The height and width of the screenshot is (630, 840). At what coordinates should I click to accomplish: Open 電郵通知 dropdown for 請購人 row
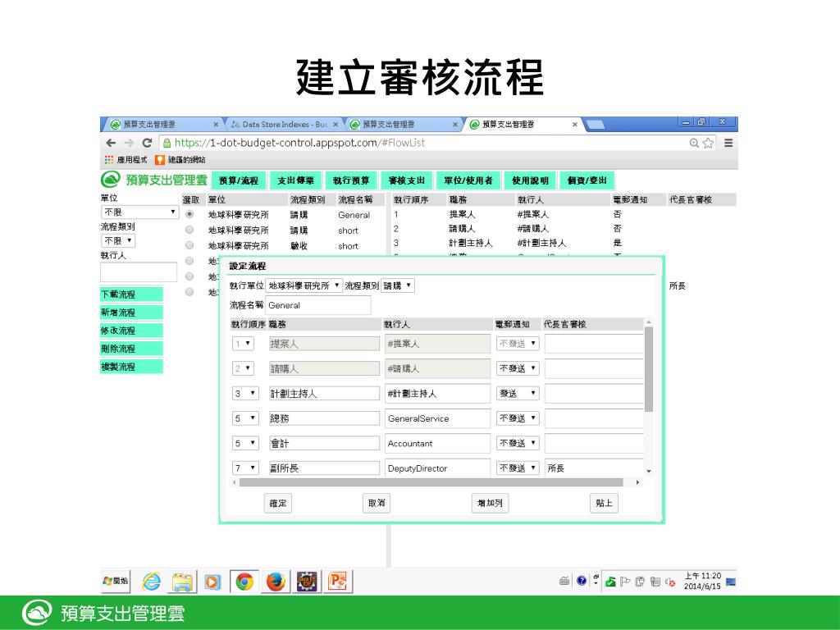(517, 368)
